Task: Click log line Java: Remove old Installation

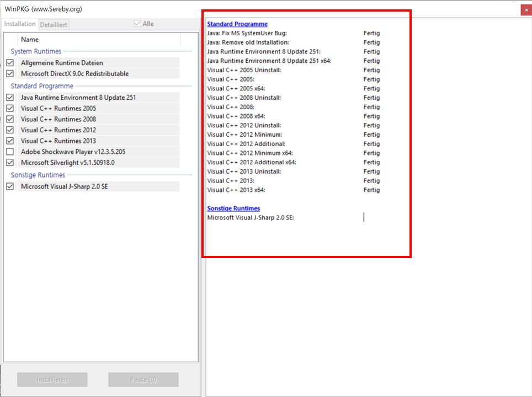Action: 248,42
